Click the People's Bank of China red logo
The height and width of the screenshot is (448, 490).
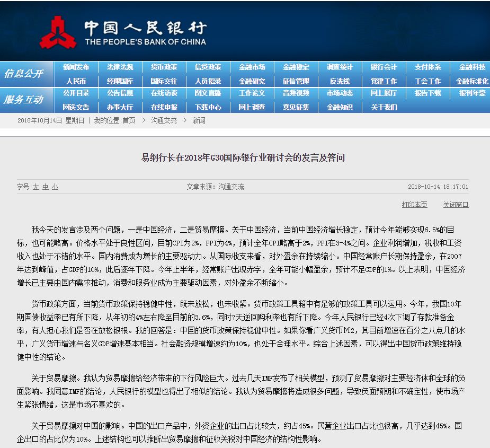pyautogui.click(x=58, y=32)
